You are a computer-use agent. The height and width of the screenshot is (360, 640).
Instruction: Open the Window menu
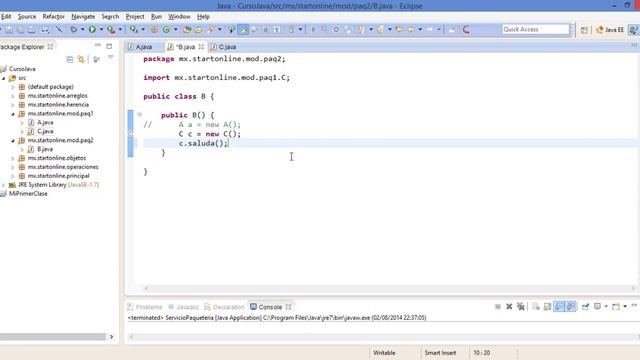(179, 16)
